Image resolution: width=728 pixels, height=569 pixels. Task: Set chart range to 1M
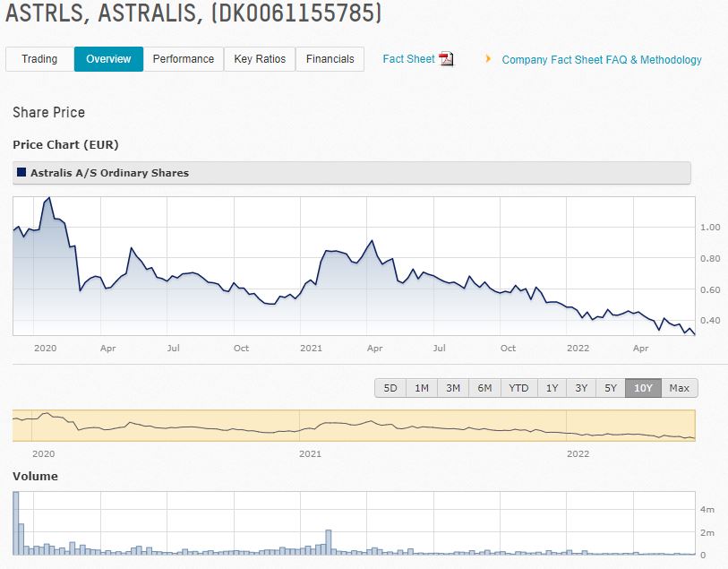pyautogui.click(x=422, y=387)
